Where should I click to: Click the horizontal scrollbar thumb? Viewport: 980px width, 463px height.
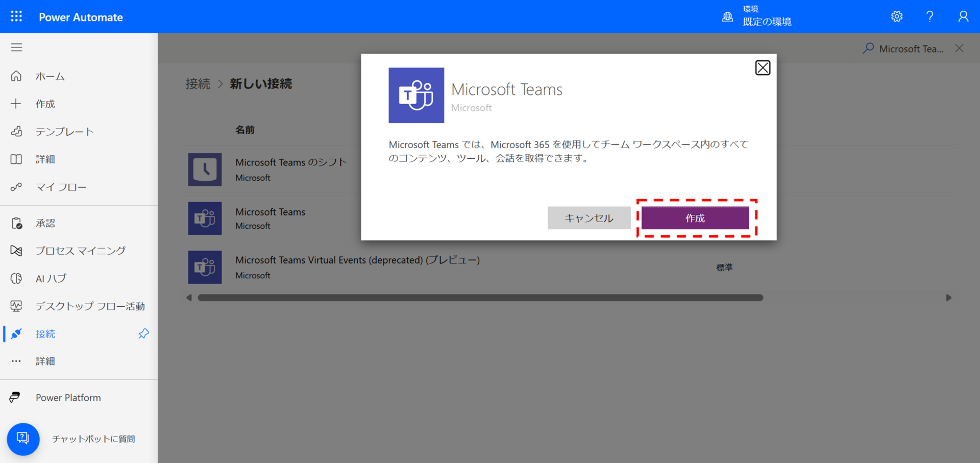click(480, 298)
